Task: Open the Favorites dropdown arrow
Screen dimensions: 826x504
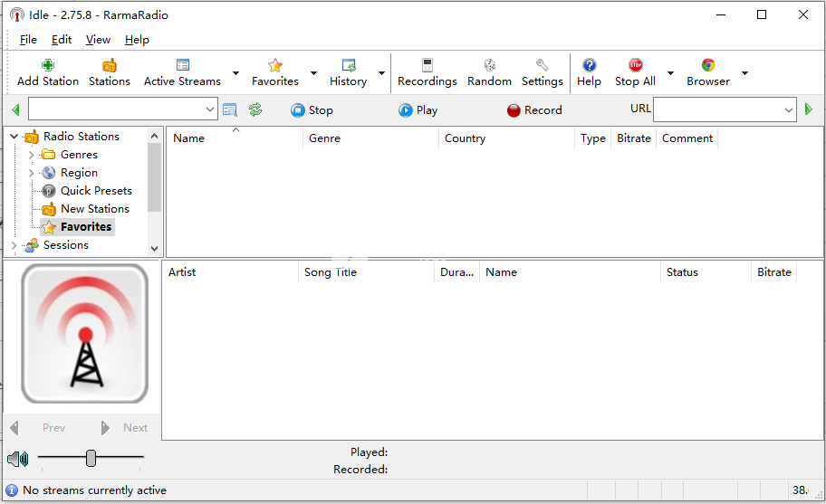Action: pyautogui.click(x=313, y=73)
